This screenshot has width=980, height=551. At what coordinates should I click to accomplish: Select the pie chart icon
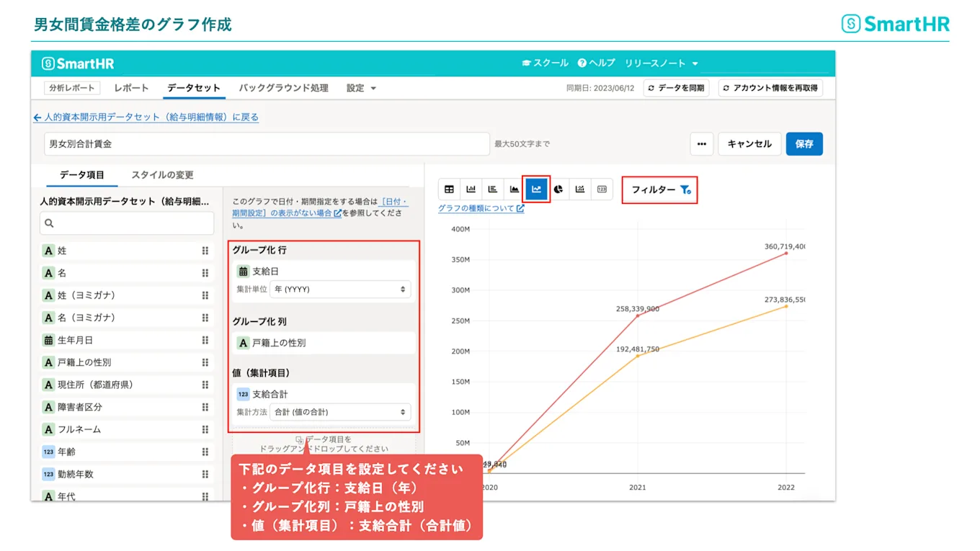[x=558, y=189]
